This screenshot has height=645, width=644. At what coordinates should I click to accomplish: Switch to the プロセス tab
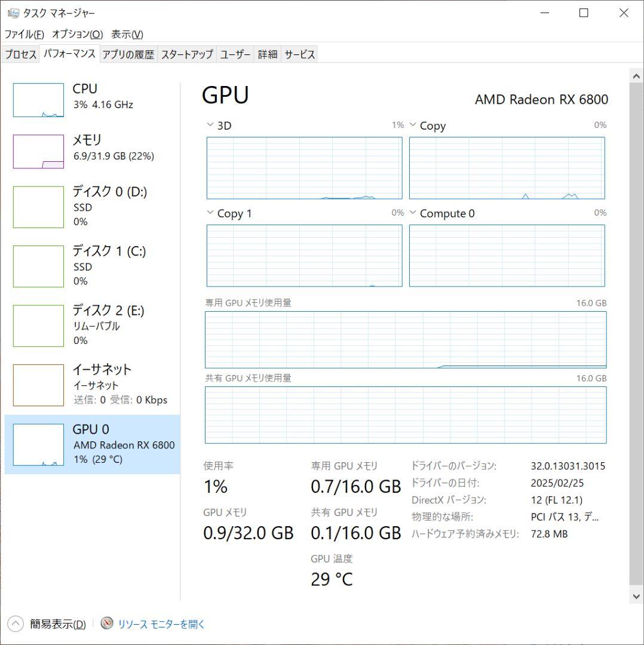pos(20,54)
